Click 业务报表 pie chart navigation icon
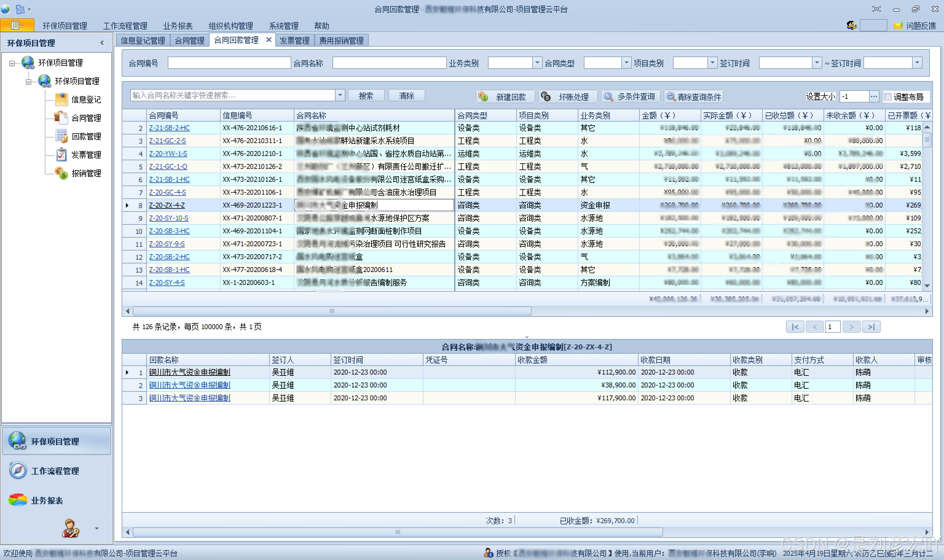Viewport: 944px width, 560px height. (x=18, y=500)
